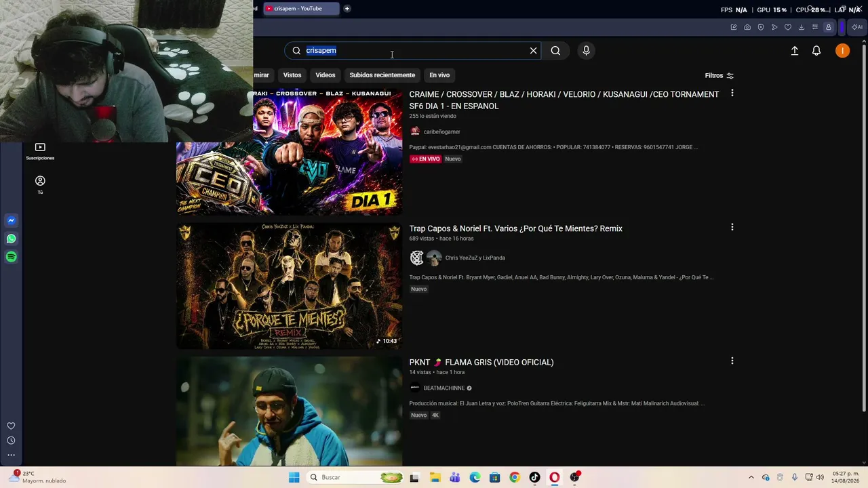The width and height of the screenshot is (868, 488).
Task: Select the En vivo filter chip
Action: (x=439, y=75)
